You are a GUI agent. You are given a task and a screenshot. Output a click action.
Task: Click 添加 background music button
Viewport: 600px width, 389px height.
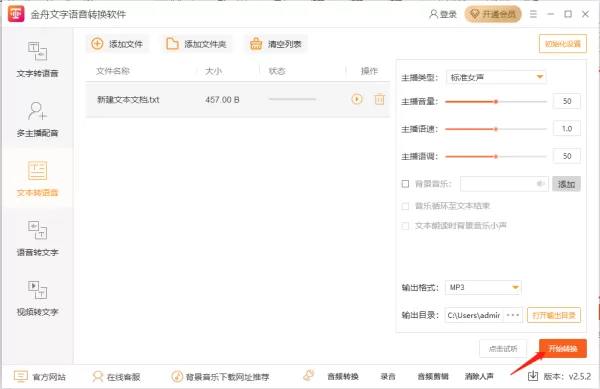566,184
